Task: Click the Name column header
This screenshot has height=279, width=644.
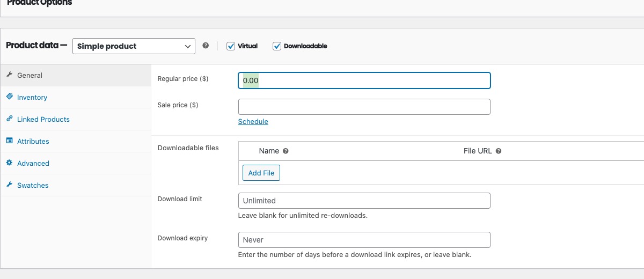Action: click(x=269, y=151)
